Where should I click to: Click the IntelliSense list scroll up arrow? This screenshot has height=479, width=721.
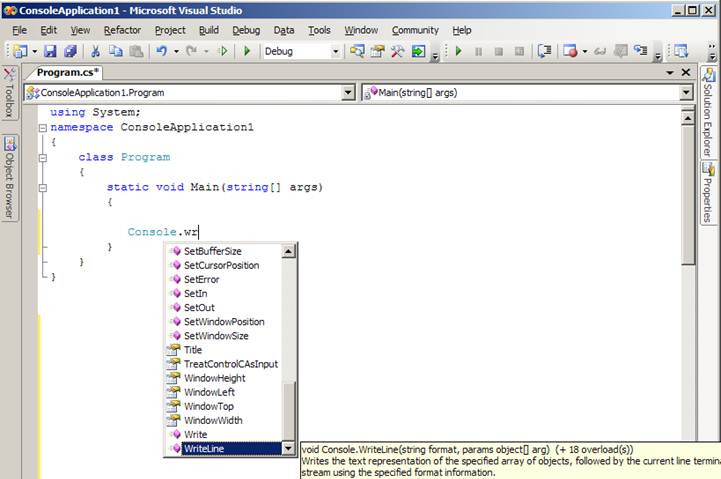click(x=288, y=251)
